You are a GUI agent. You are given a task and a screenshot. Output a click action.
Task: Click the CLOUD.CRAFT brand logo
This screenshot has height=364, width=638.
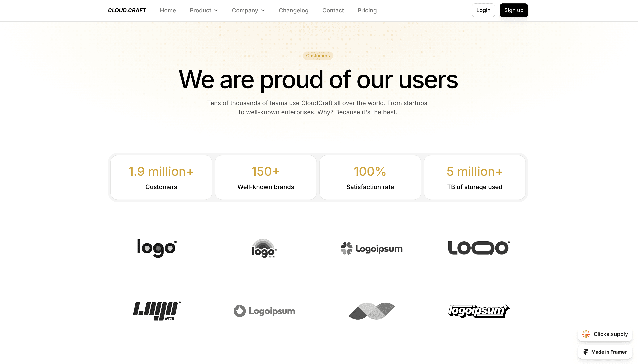click(x=127, y=10)
